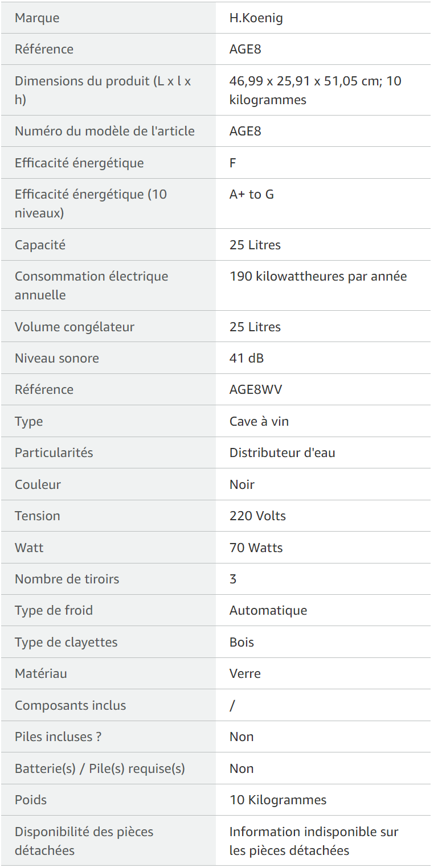This screenshot has height=868, width=438.
Task: Select the 41 dB noise level
Action: pos(246,359)
